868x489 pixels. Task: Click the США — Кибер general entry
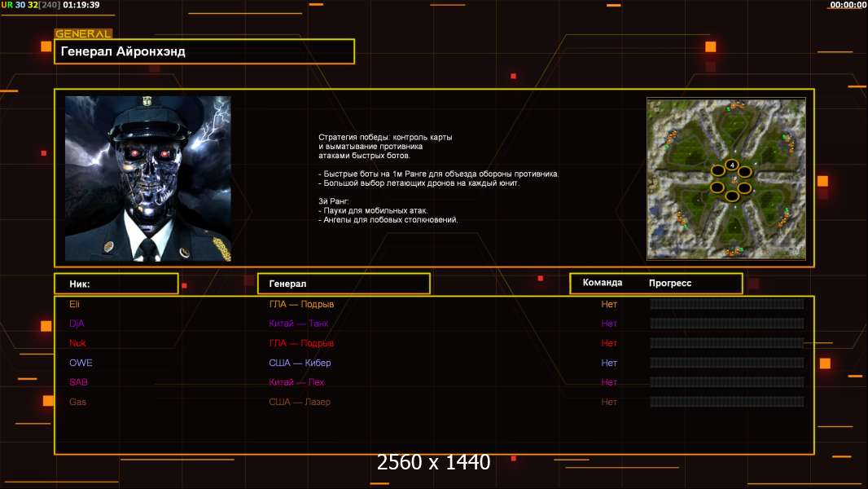300,363
